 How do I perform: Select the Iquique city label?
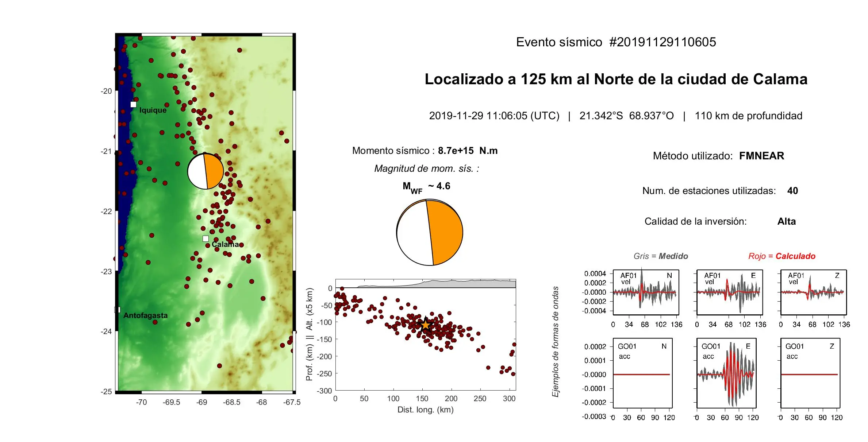[153, 110]
